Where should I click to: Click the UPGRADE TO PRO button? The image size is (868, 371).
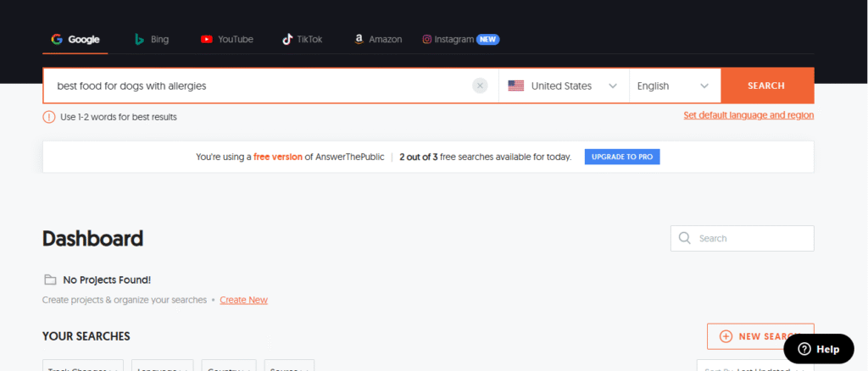621,157
